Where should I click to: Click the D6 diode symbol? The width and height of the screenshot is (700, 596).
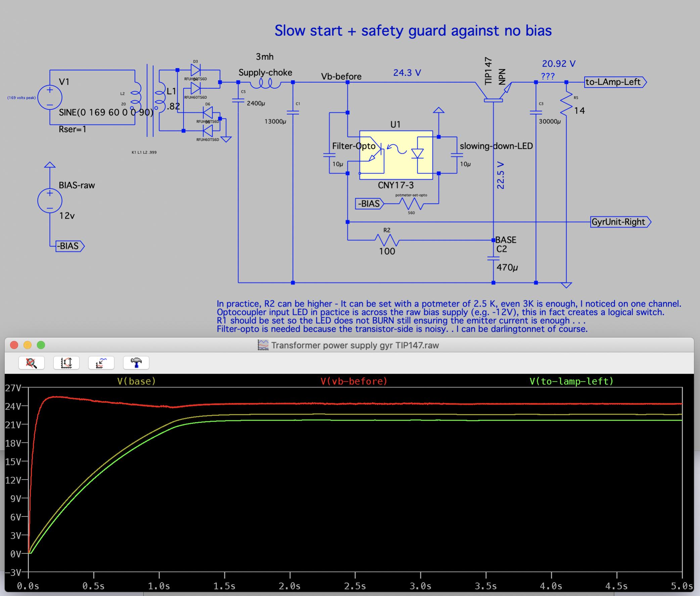point(207,112)
